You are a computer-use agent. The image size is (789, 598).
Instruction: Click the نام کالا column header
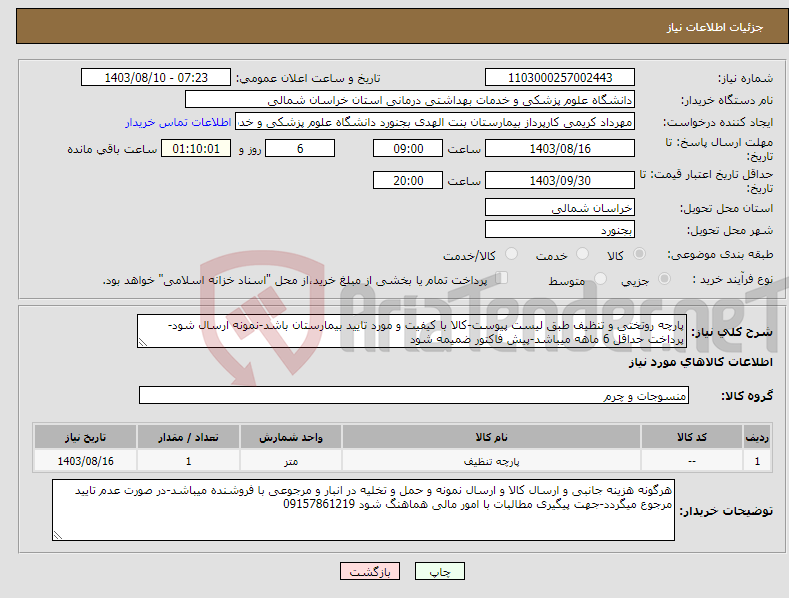tap(491, 437)
